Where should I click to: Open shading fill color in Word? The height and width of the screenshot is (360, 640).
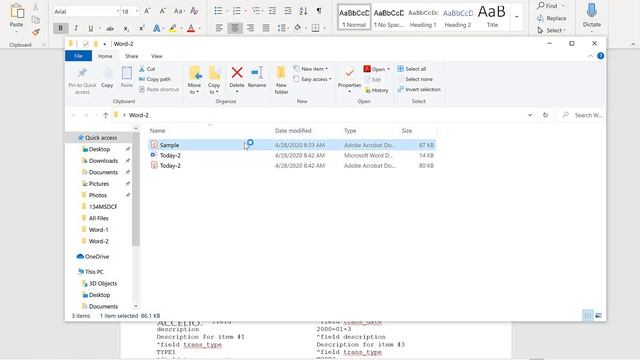click(x=298, y=28)
